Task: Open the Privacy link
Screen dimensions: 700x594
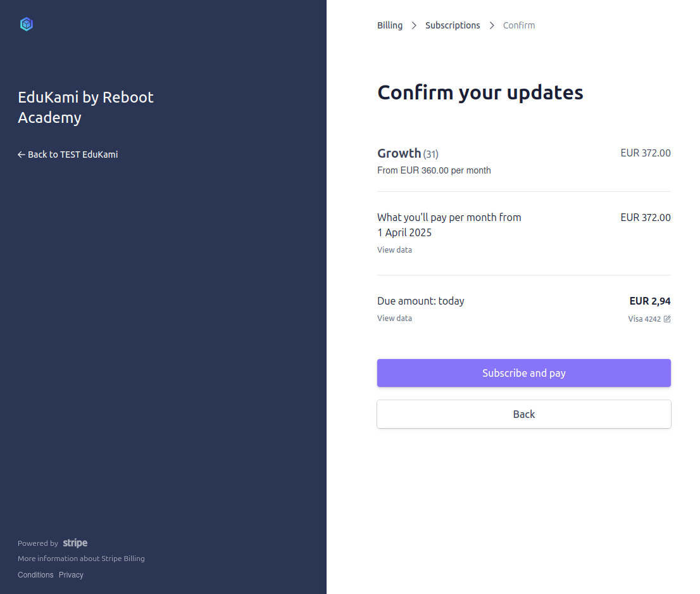Action: tap(71, 575)
